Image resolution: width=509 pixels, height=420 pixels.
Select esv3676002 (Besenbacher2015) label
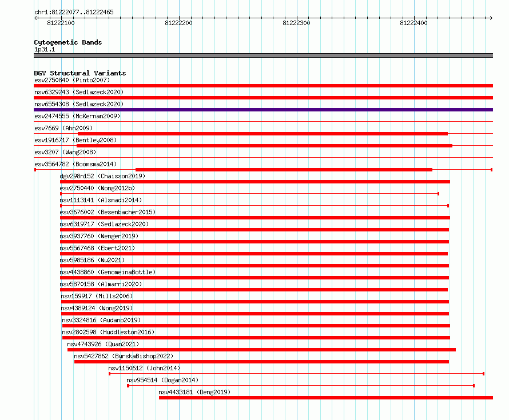(108, 212)
